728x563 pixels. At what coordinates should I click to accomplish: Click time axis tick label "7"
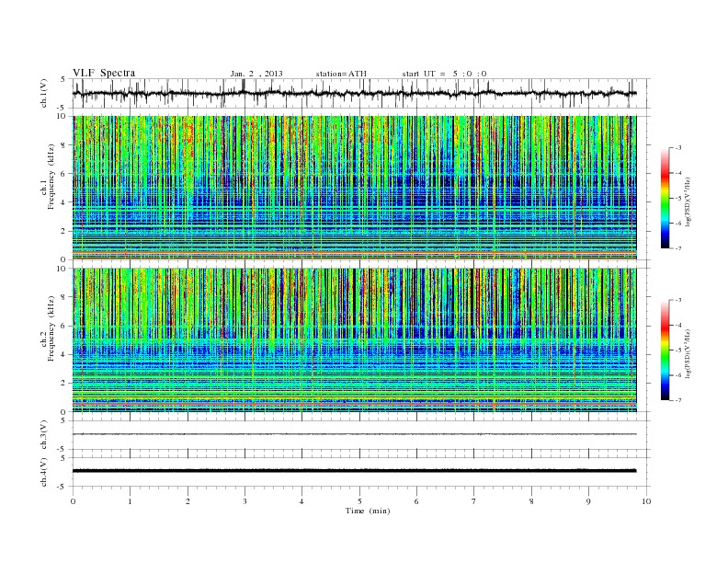[x=474, y=501]
